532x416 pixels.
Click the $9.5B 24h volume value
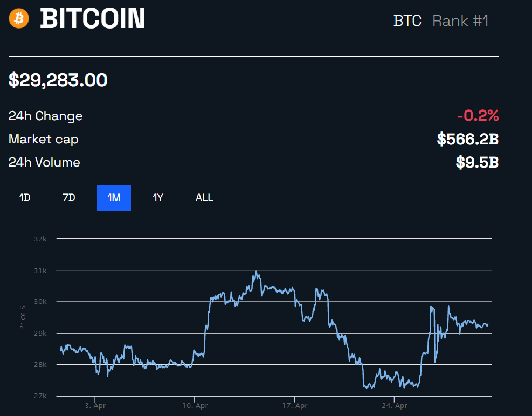coord(476,162)
